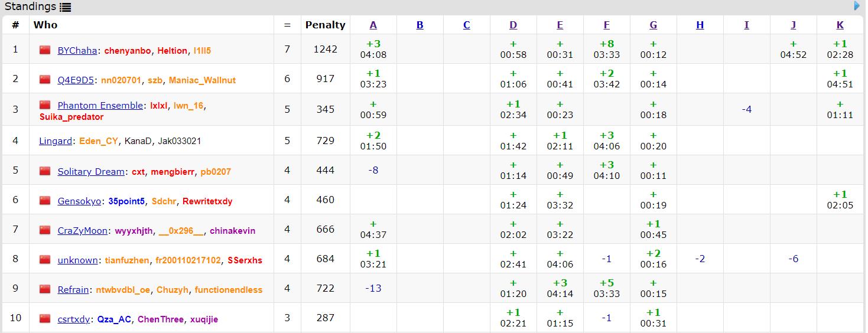Screen dimensions: 868x333
Task: Open CraZyMoon team page
Action: (x=82, y=231)
